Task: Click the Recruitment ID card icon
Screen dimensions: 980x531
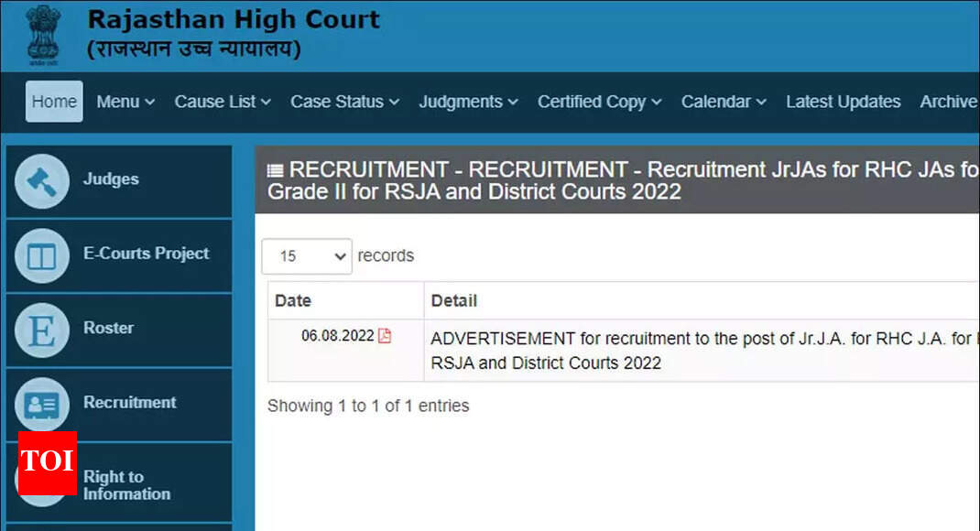Action: click(42, 405)
